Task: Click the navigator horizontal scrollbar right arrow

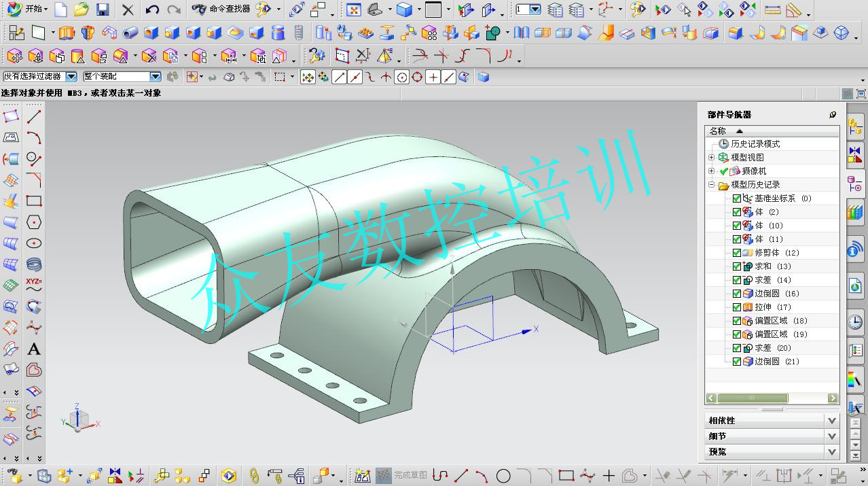Action: (833, 398)
